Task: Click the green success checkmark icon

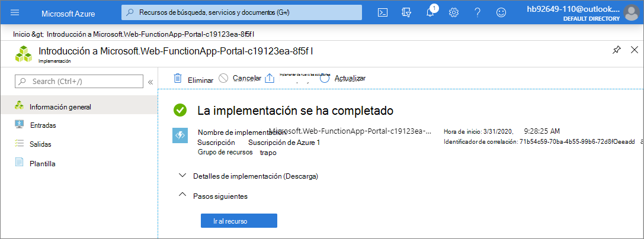Action: [180, 110]
